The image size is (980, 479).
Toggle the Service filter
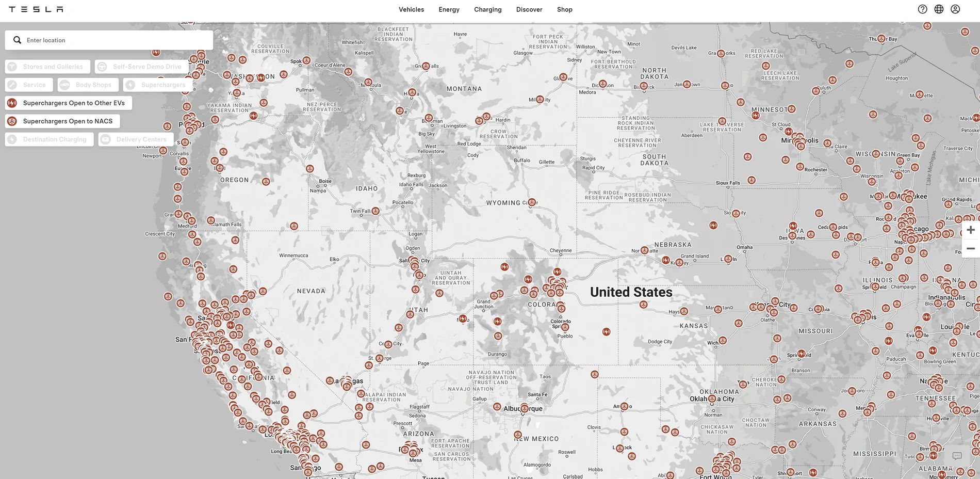[x=29, y=85]
